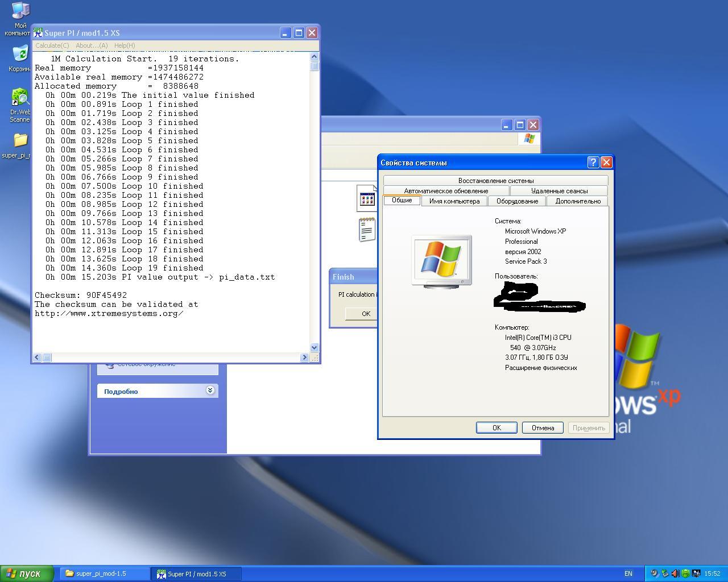
Task: Click the Super PI title bar icon
Action: (38, 32)
